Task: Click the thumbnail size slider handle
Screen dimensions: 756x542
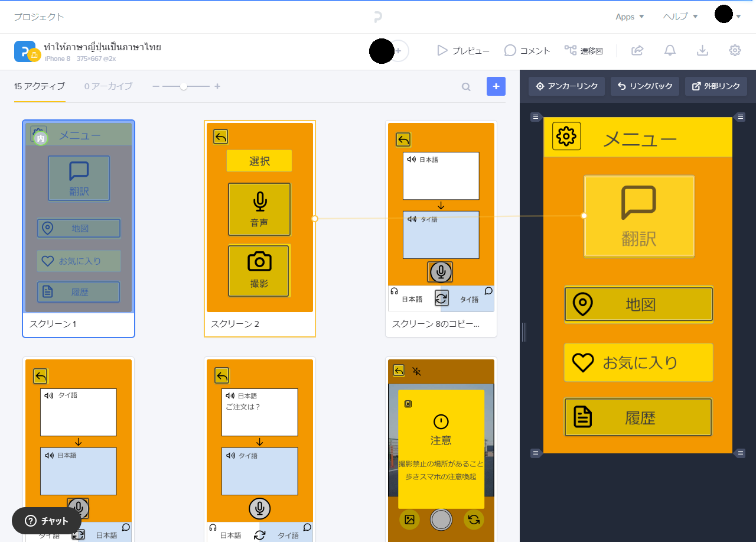Action: (x=184, y=86)
